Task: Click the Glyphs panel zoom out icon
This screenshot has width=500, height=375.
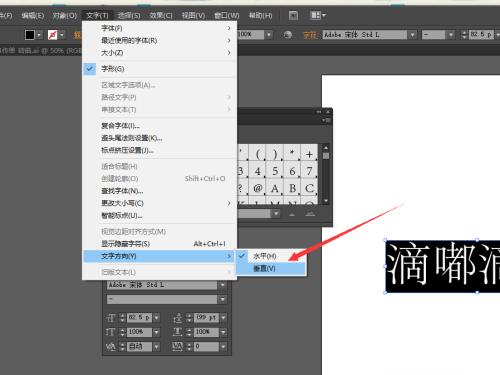Action: [292, 214]
